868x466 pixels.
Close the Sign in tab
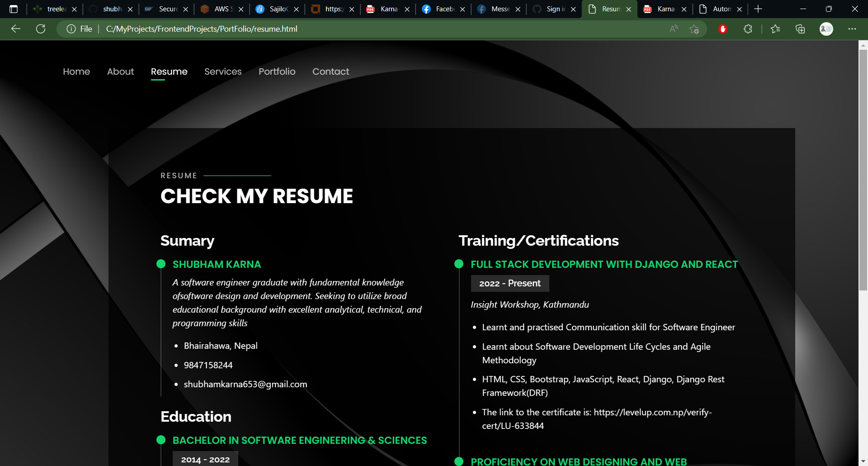[x=573, y=9]
